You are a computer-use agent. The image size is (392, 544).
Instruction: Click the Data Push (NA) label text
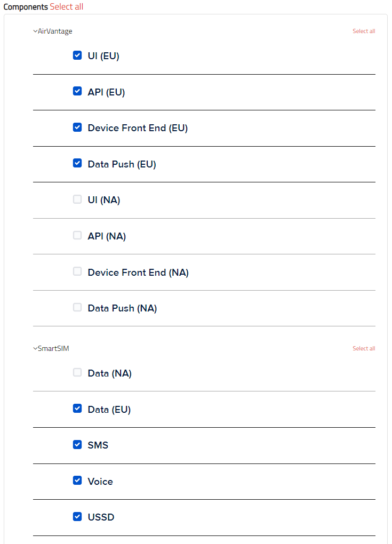coord(122,308)
